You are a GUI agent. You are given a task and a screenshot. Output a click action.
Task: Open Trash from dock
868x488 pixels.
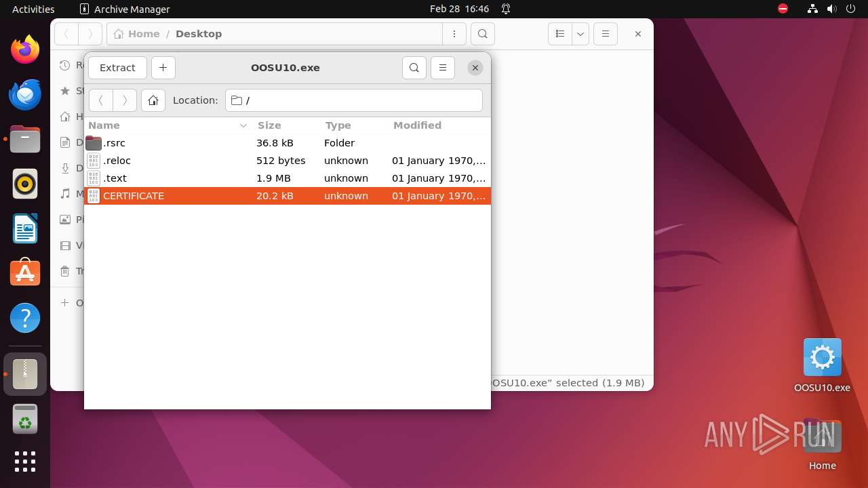pos(25,419)
